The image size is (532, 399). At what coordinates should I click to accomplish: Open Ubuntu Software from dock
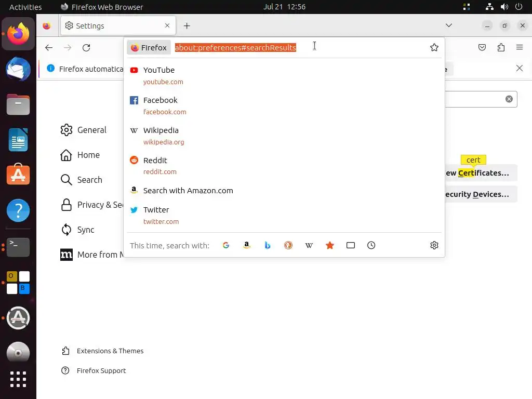(x=18, y=175)
